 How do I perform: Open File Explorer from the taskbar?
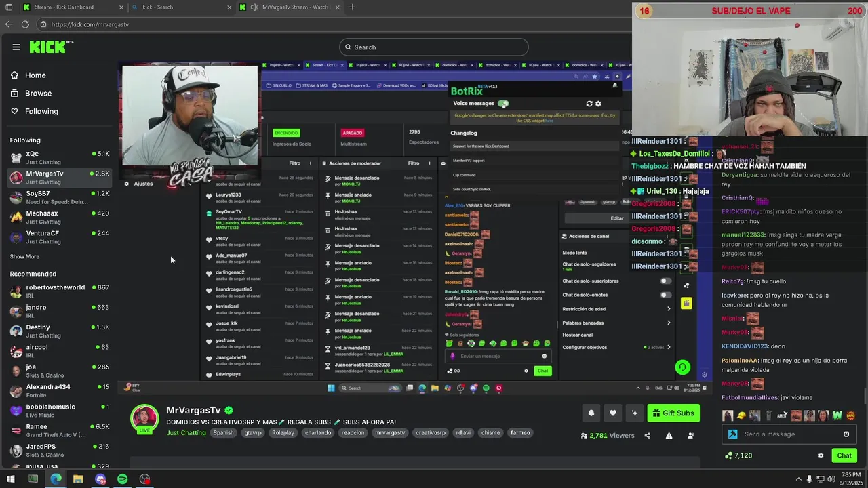click(78, 479)
